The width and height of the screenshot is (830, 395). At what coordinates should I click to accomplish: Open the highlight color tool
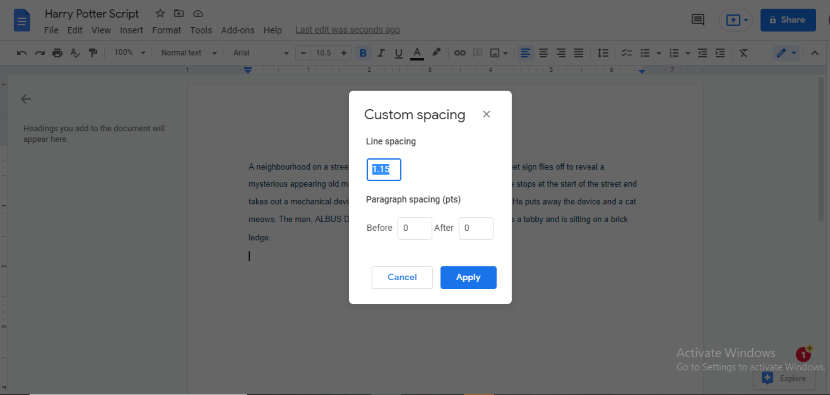(436, 53)
